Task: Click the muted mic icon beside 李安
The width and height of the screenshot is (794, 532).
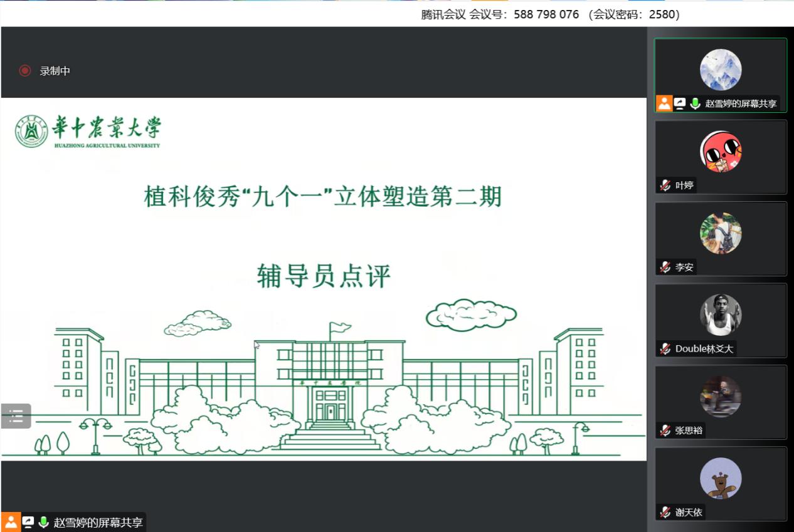Action: pos(665,267)
